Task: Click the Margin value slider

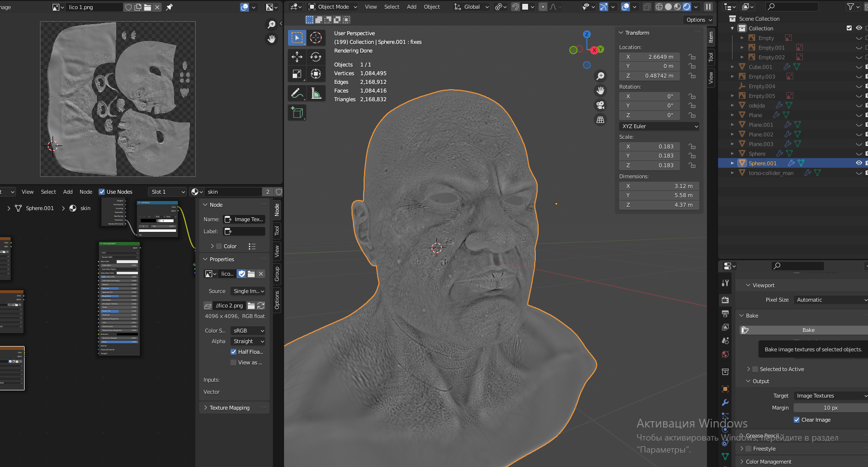Action: pos(830,408)
